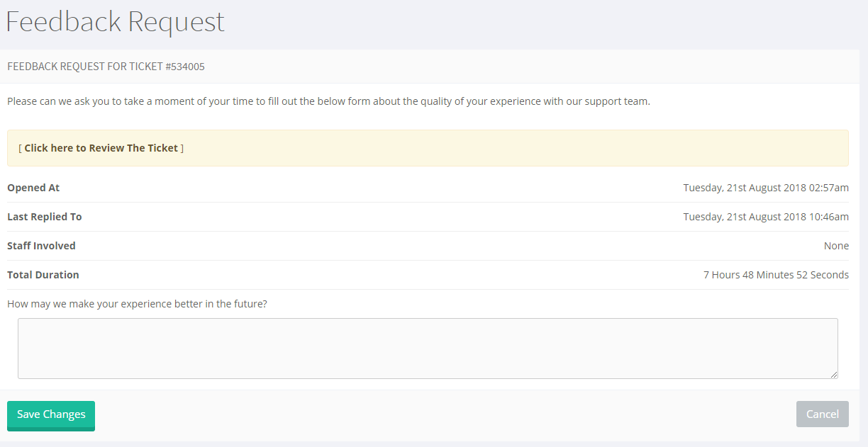Click the Last Replied To label
This screenshot has width=868, height=447.
(45, 217)
